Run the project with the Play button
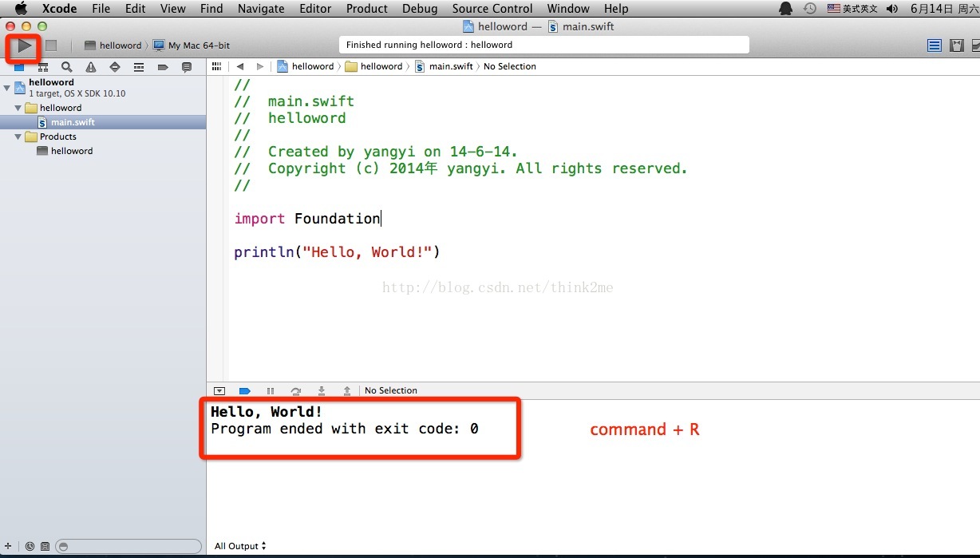The width and height of the screenshot is (980, 558). [x=24, y=46]
